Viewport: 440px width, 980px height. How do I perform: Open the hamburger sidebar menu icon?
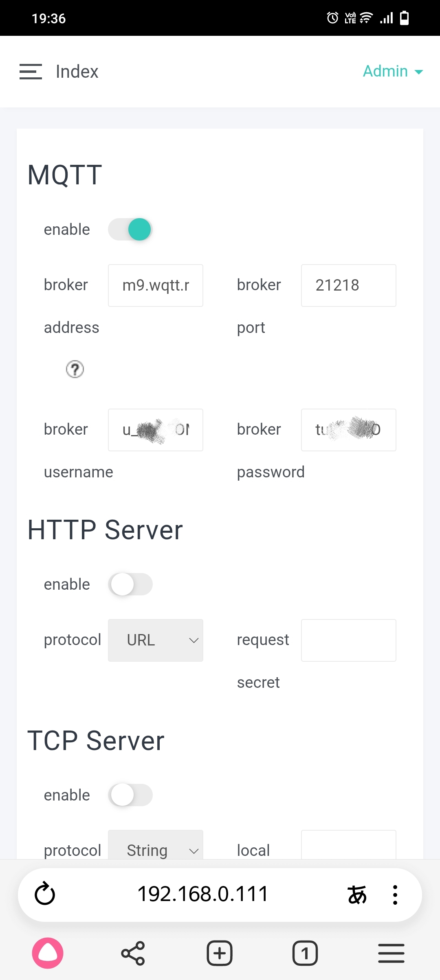[x=31, y=72]
